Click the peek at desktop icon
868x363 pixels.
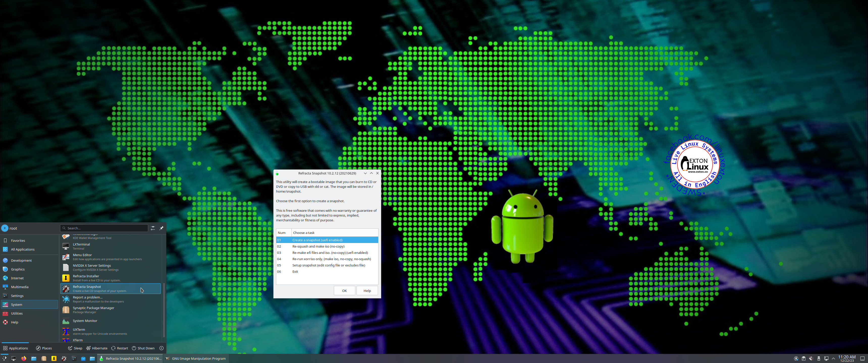[x=862, y=358]
